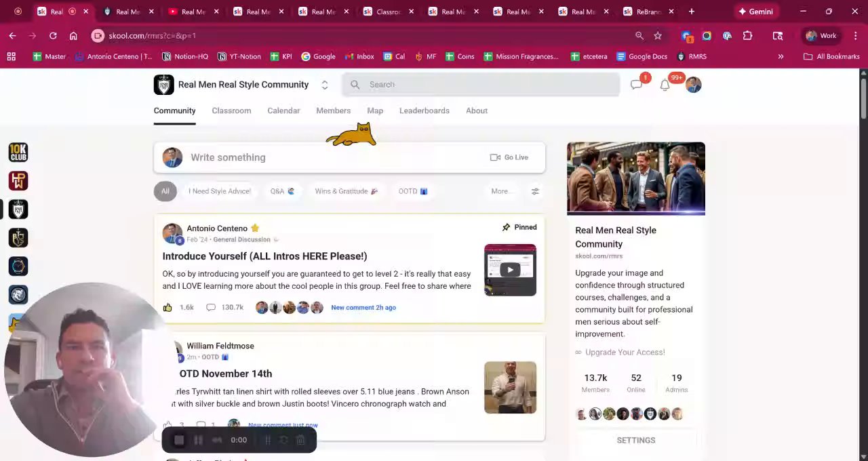
Task: Expand the community switcher chevrons
Action: click(x=325, y=85)
